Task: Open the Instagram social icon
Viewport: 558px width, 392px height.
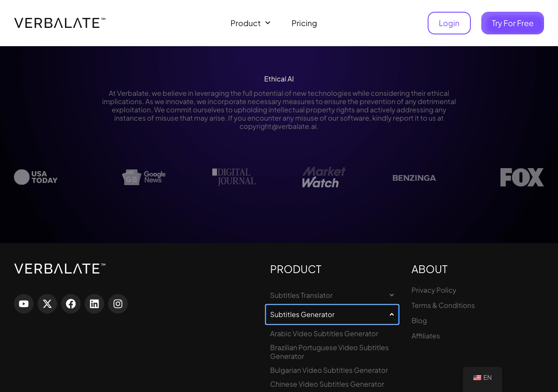Action: pos(118,304)
